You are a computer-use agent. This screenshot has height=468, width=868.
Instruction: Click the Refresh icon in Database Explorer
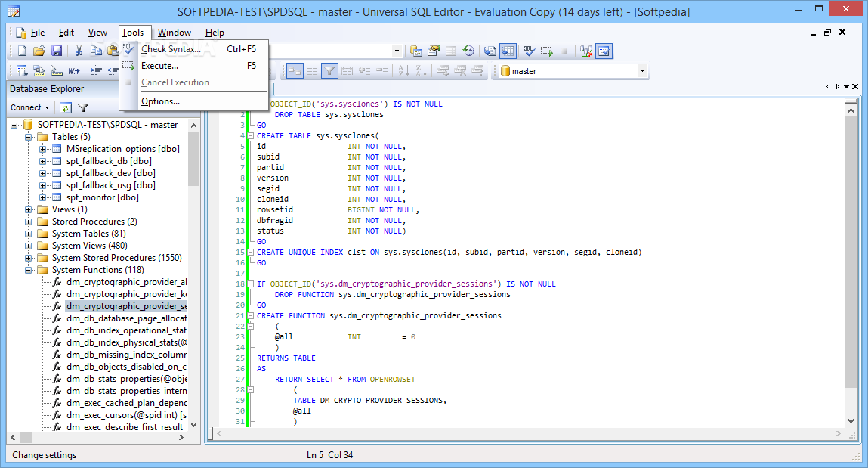pyautogui.click(x=65, y=107)
